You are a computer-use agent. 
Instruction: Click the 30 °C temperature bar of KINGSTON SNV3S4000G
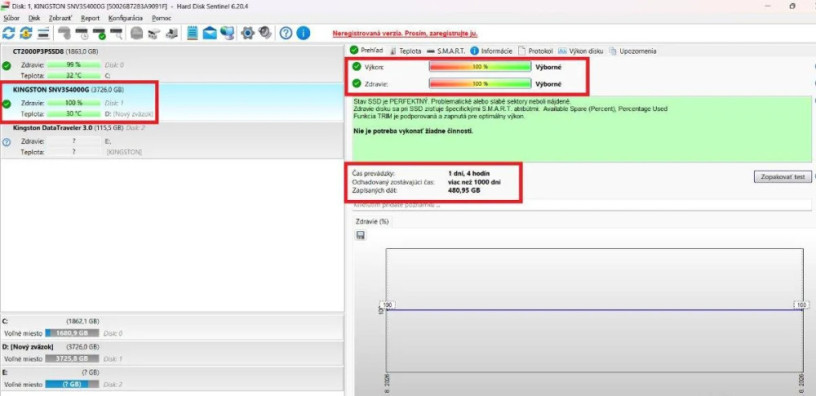coord(73,113)
